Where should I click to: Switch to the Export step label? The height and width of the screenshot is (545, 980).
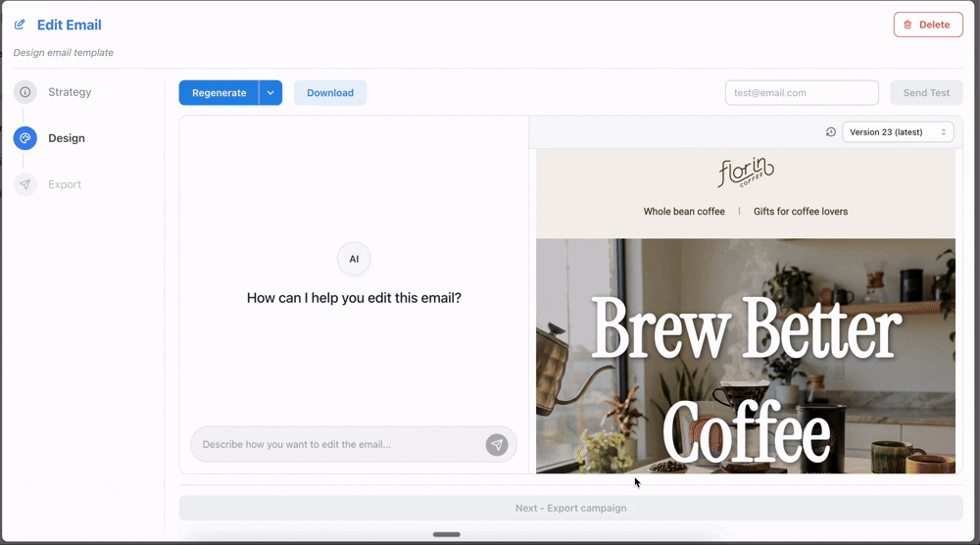pyautogui.click(x=65, y=184)
